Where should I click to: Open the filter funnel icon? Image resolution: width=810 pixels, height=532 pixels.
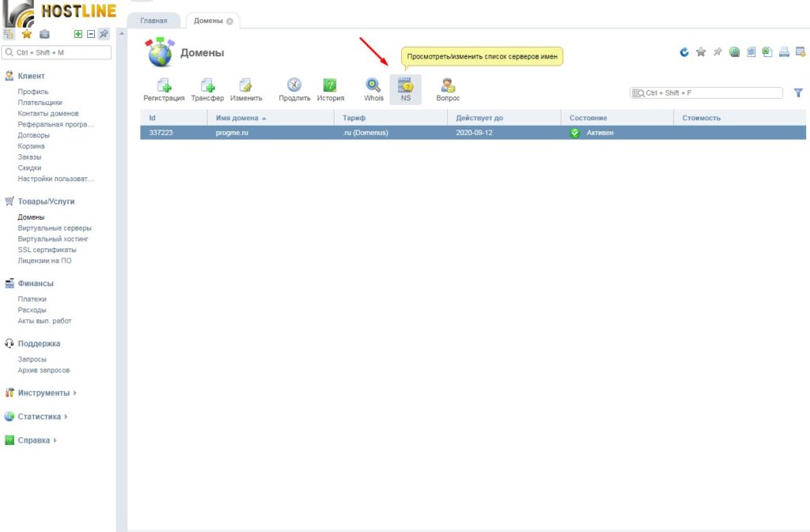tap(798, 92)
